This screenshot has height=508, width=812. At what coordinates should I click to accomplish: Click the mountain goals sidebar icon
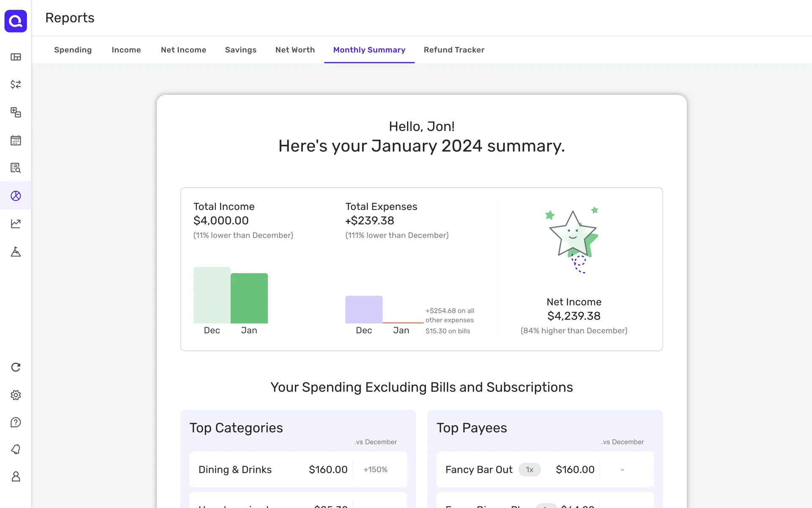pyautogui.click(x=16, y=251)
